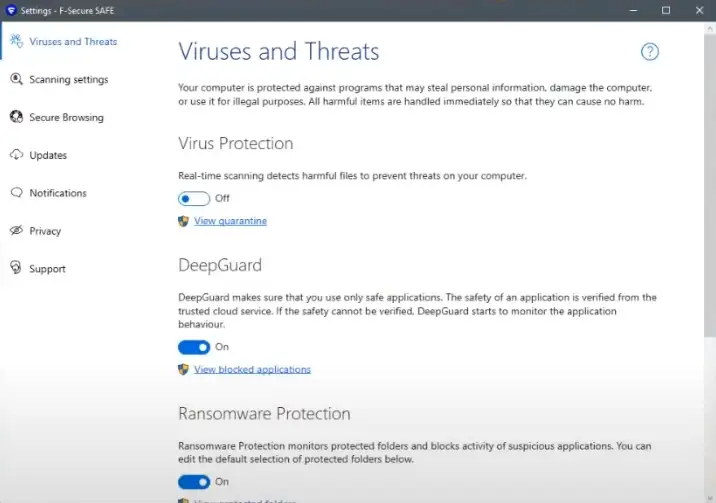Open Scanning settings via magnifier icon

click(x=16, y=80)
